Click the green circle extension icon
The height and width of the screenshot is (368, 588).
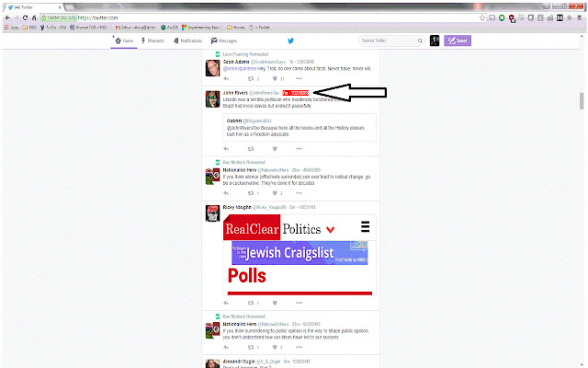coord(502,17)
